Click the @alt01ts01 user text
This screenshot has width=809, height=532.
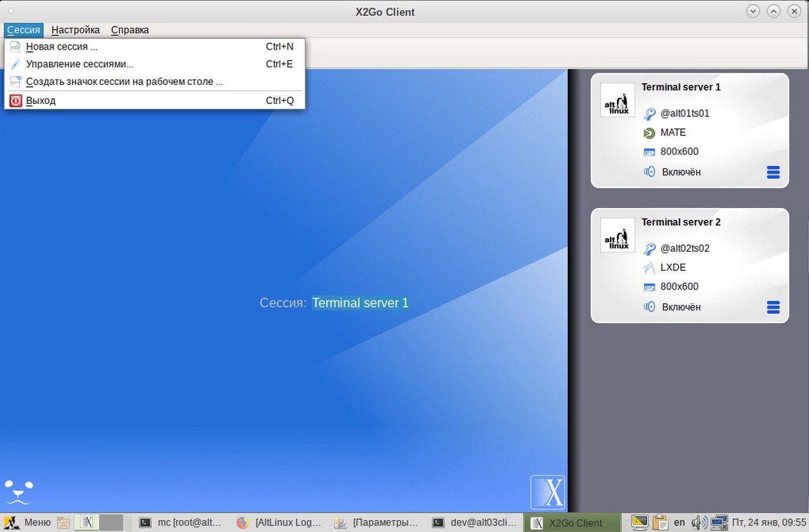685,113
